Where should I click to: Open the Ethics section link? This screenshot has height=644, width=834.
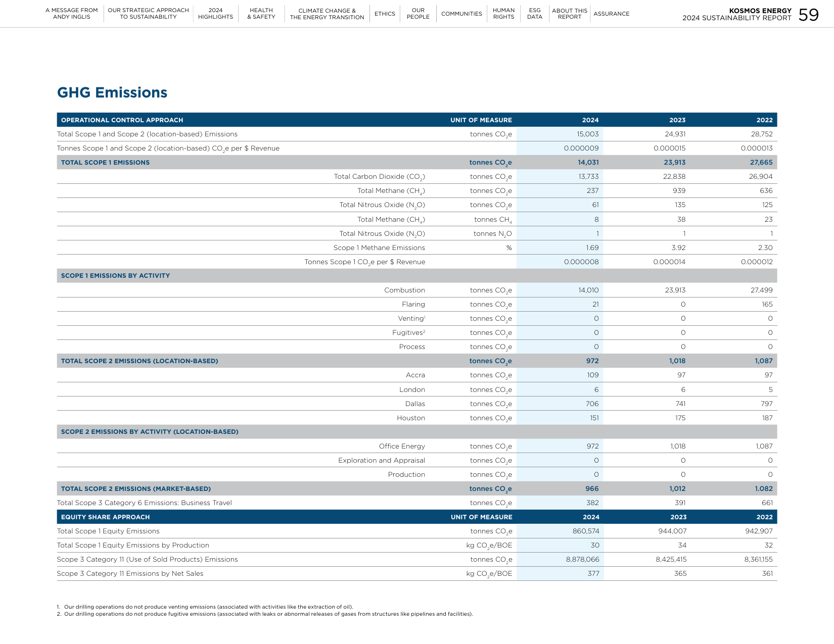click(385, 14)
